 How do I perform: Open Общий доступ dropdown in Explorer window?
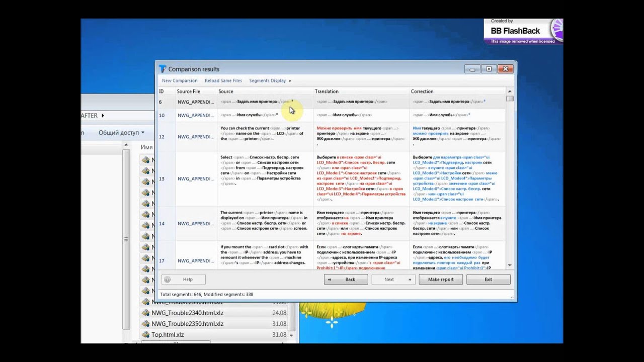121,133
